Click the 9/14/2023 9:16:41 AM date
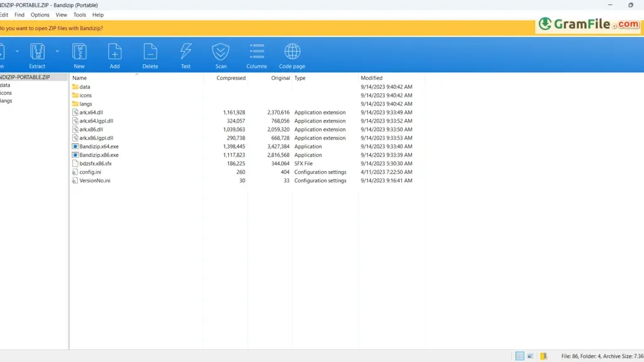 (x=387, y=180)
